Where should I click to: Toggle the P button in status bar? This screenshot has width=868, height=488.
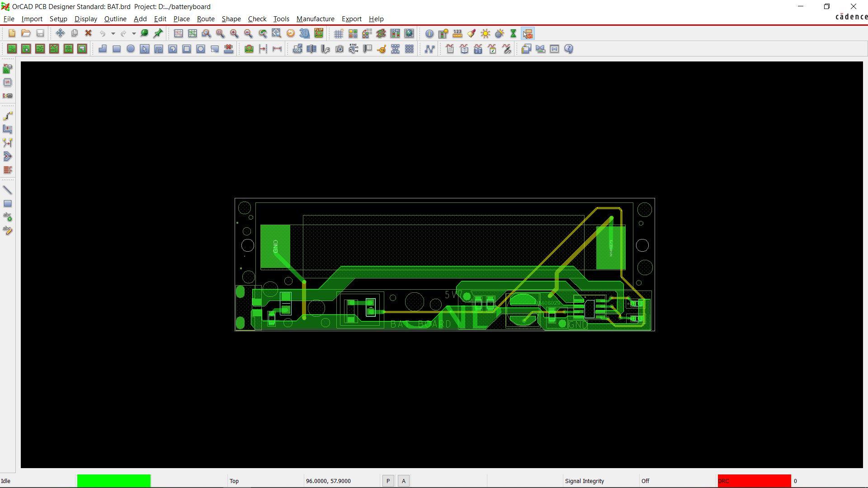(x=388, y=481)
